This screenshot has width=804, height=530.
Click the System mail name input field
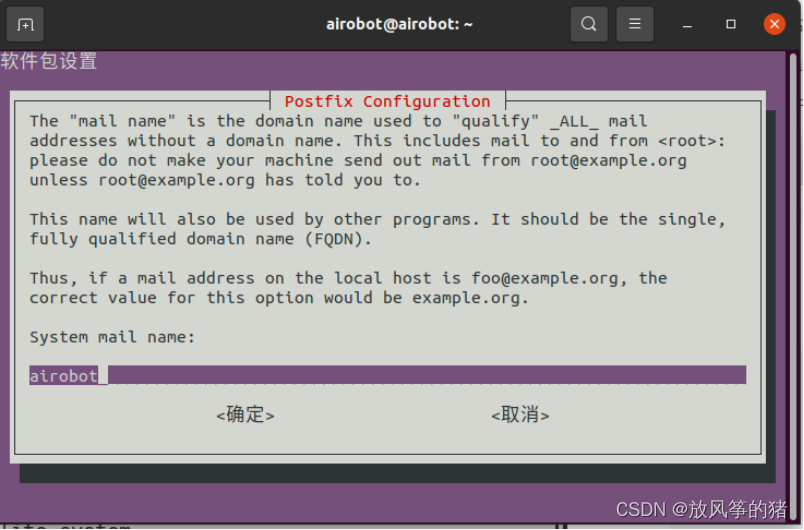pos(388,375)
